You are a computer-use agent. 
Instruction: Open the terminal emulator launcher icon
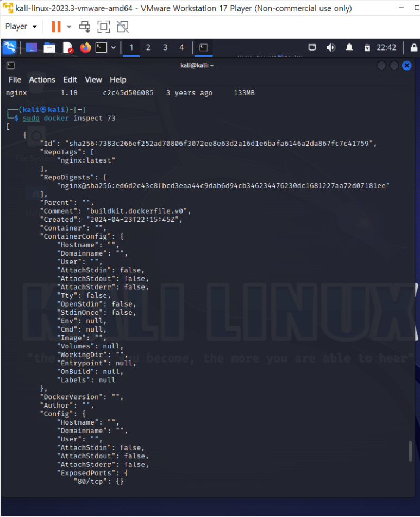(101, 47)
